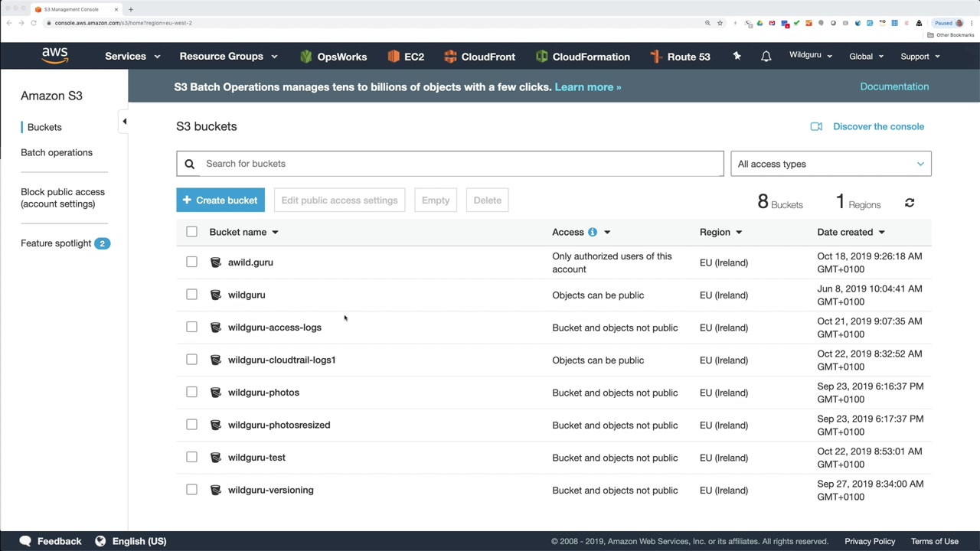
Task: Click the Access info icon
Action: point(592,232)
